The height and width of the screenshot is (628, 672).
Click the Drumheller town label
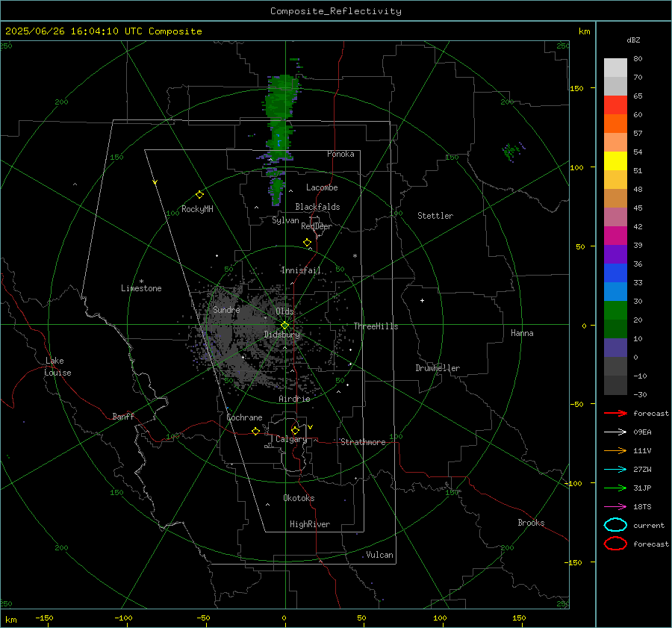coord(438,368)
